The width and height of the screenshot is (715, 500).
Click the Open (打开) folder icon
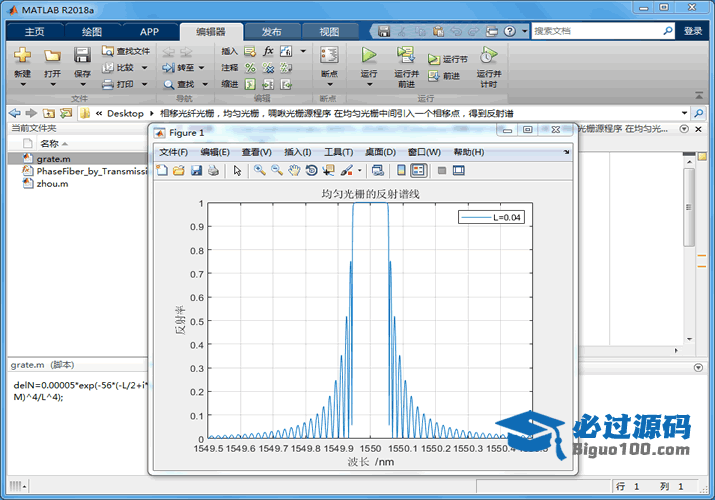point(52,55)
